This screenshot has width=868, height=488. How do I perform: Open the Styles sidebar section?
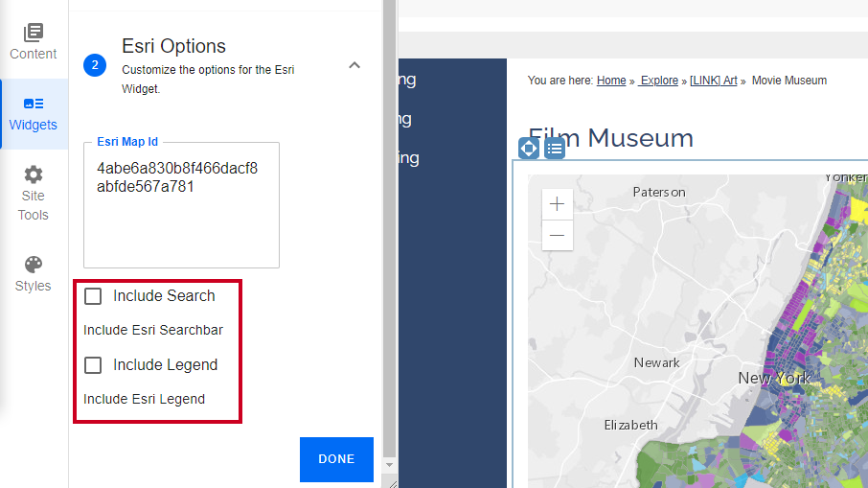(x=34, y=274)
